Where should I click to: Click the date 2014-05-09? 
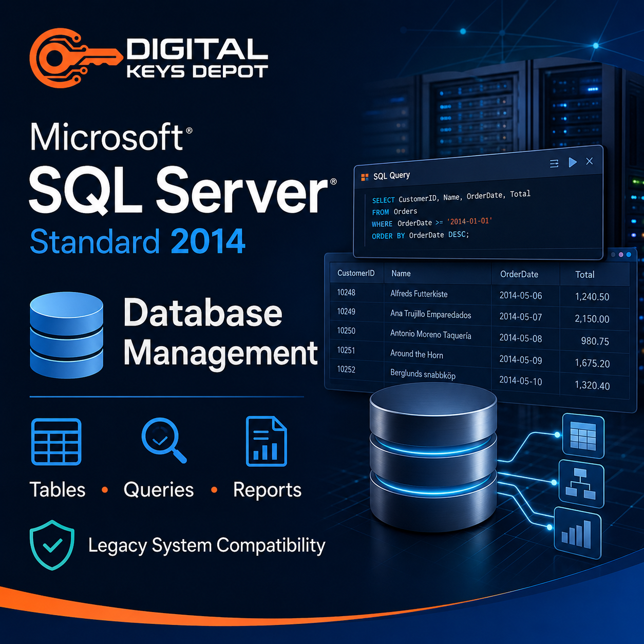click(521, 360)
